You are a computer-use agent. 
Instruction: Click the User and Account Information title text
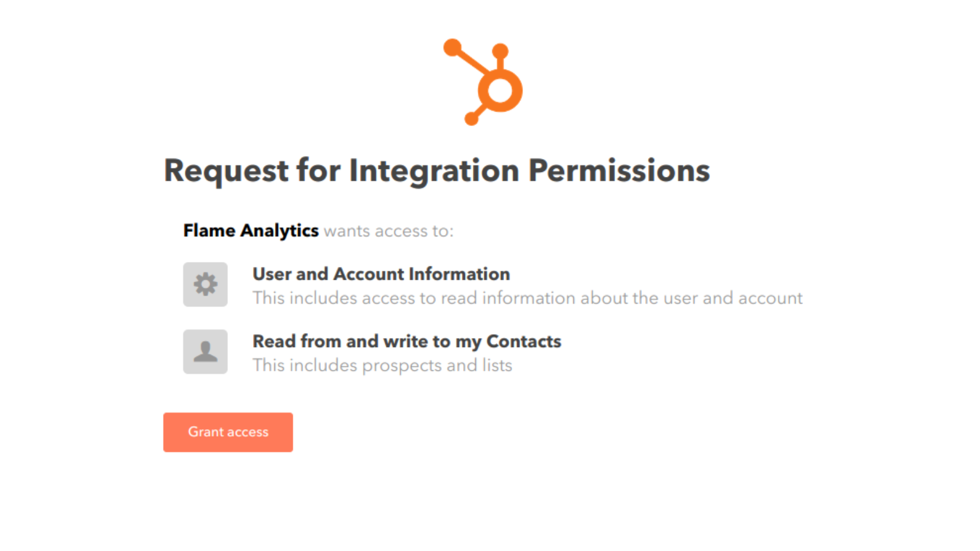[381, 274]
